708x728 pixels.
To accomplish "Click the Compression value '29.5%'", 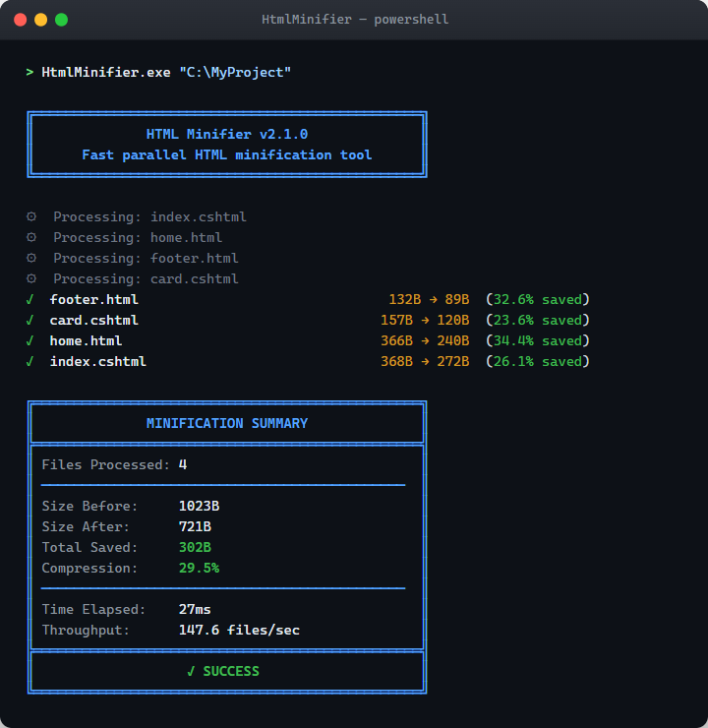I will coord(199,569).
